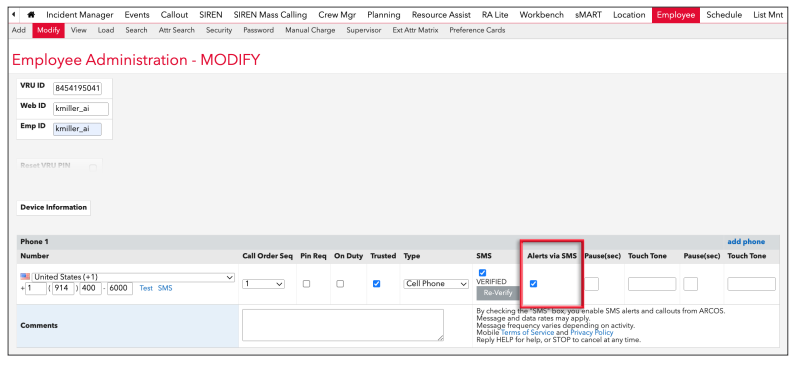Expand the Call Order Seq dropdown
Viewport: 796px width, 368px height.
pos(263,284)
